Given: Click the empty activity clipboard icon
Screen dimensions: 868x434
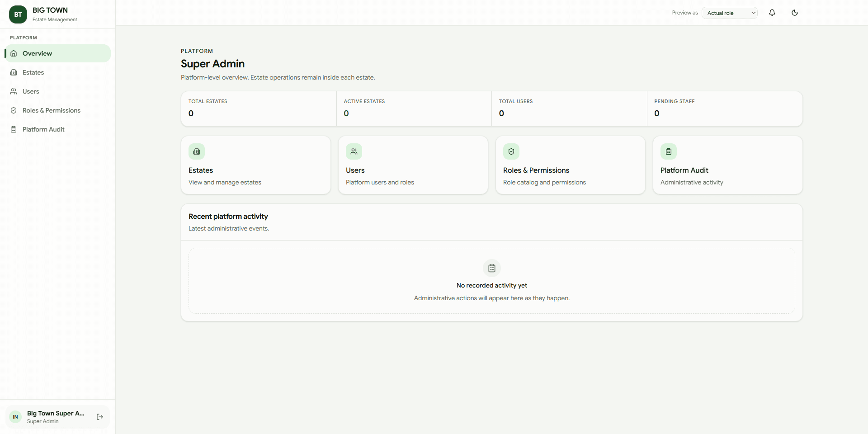Looking at the screenshot, I should 492,268.
